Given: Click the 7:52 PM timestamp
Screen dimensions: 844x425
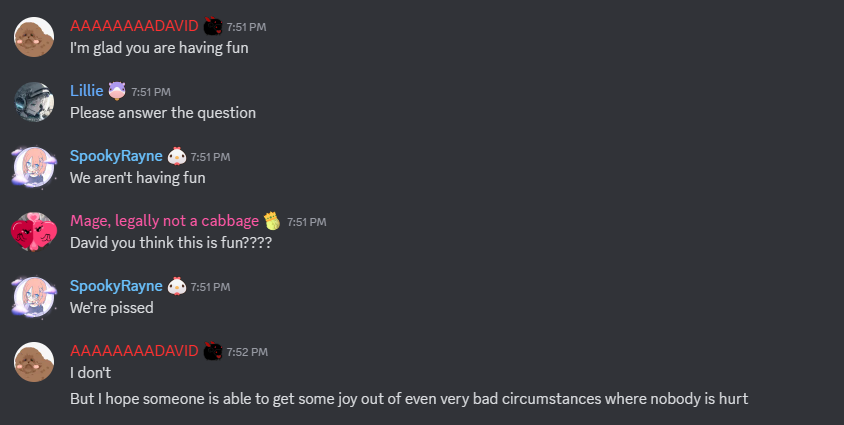Looking at the screenshot, I should [247, 352].
